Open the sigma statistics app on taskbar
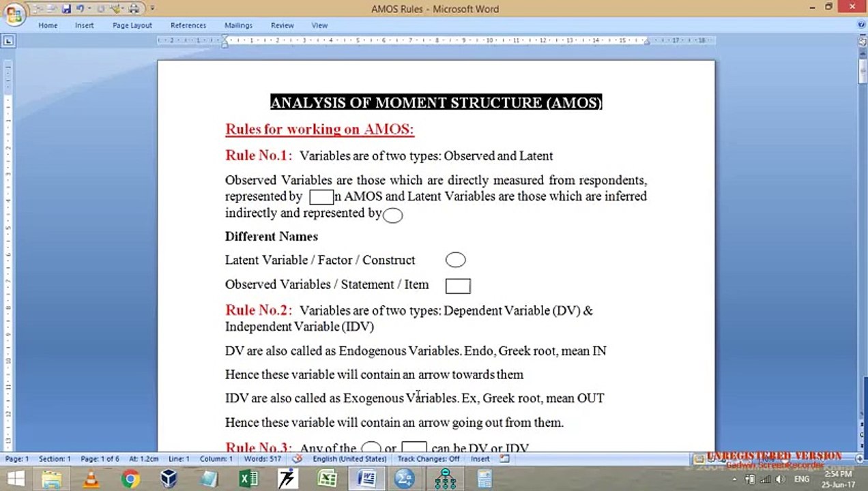 tap(405, 479)
